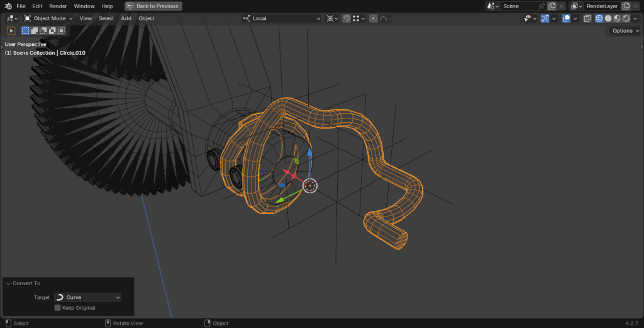Click the new scene icon beside Scene

click(x=552, y=6)
